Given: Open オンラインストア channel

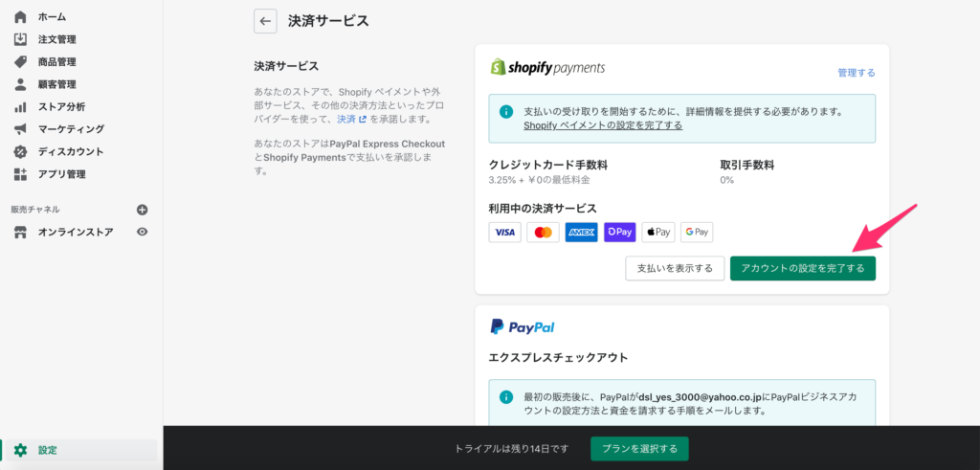Looking at the screenshot, I should [x=76, y=232].
